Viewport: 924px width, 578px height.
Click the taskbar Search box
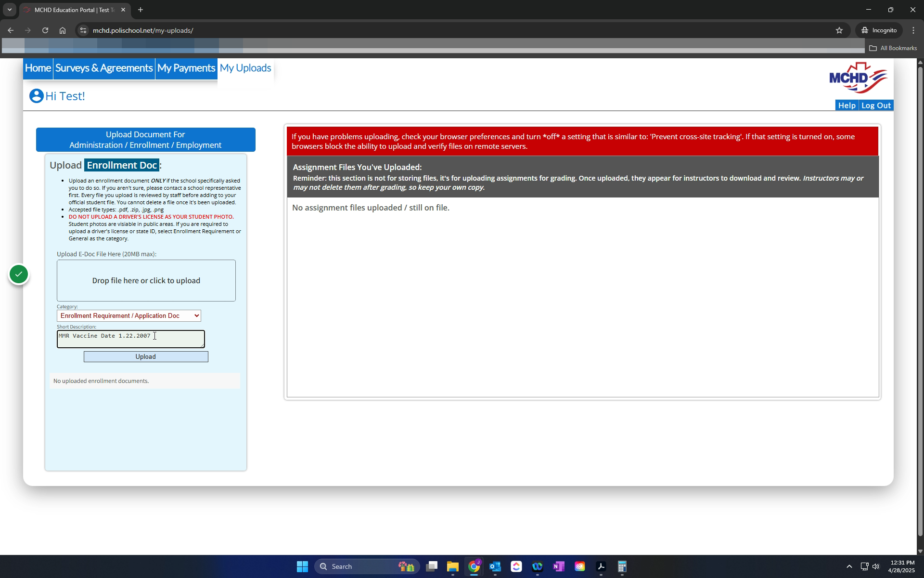tap(367, 566)
